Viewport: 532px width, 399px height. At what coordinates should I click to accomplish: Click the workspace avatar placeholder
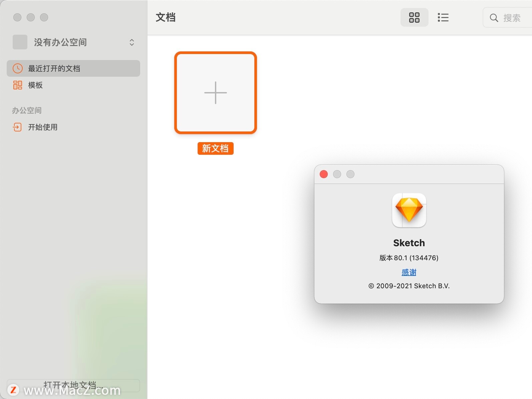point(20,42)
